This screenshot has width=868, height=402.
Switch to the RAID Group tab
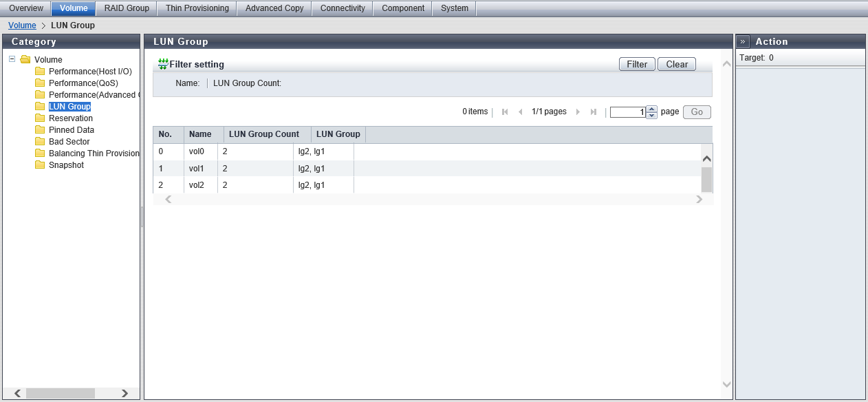click(127, 8)
